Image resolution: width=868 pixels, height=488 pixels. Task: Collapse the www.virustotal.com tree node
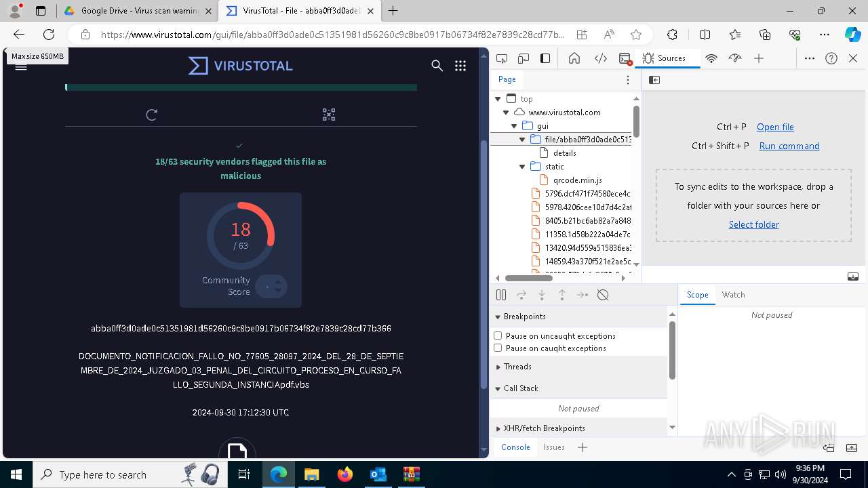pyautogui.click(x=506, y=113)
